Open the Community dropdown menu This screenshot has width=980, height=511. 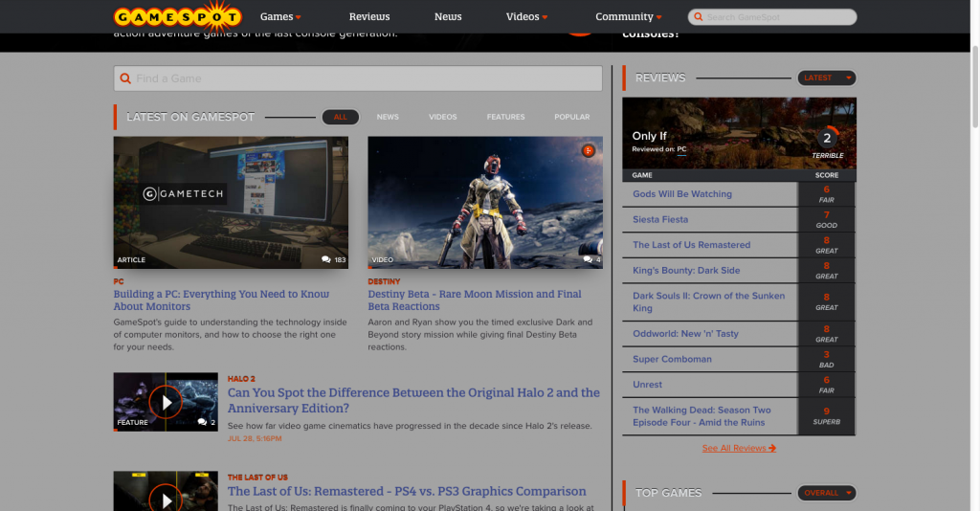click(x=628, y=17)
